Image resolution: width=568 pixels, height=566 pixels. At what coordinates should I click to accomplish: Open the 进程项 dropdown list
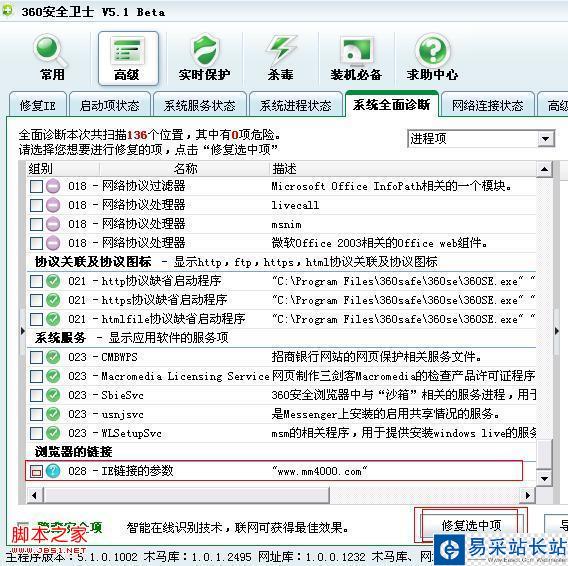point(480,138)
